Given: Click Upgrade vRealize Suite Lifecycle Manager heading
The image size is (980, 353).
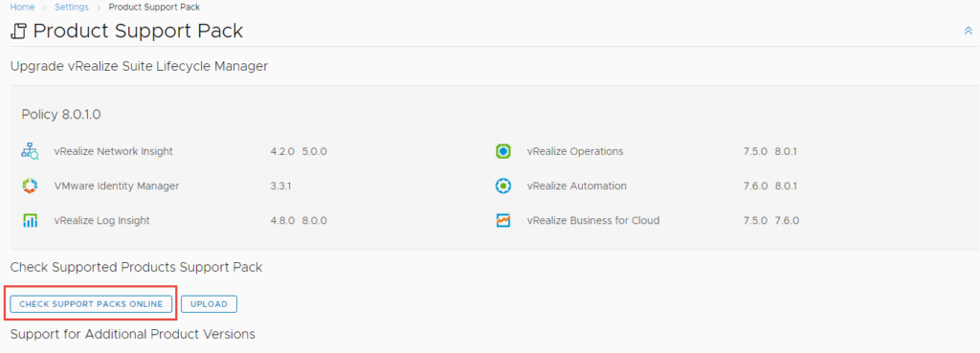Looking at the screenshot, I should [139, 66].
